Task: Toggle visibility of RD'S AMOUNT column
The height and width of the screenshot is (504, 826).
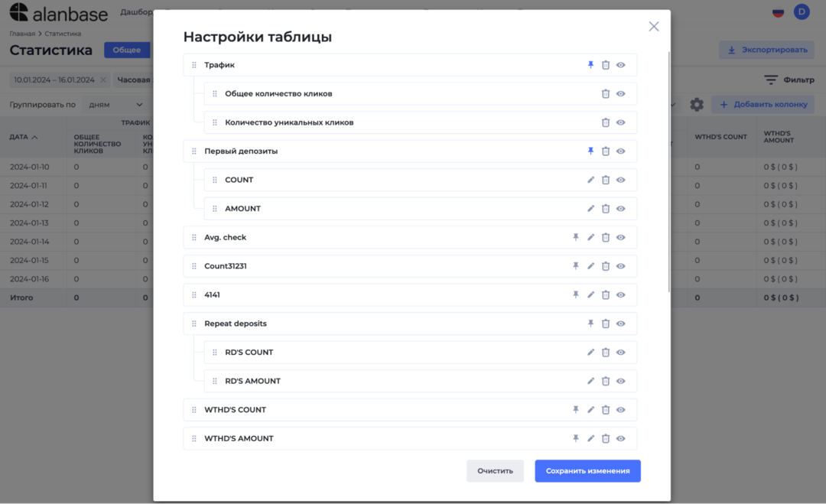Action: point(621,381)
